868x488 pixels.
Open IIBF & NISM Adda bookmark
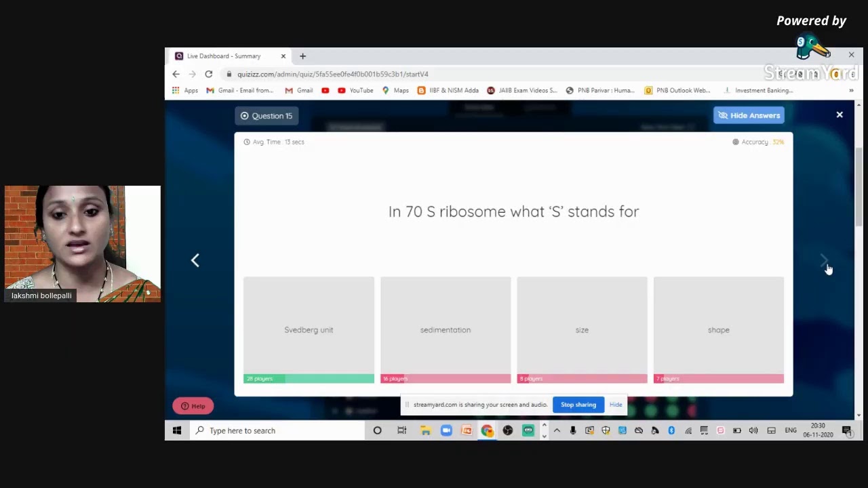click(448, 90)
